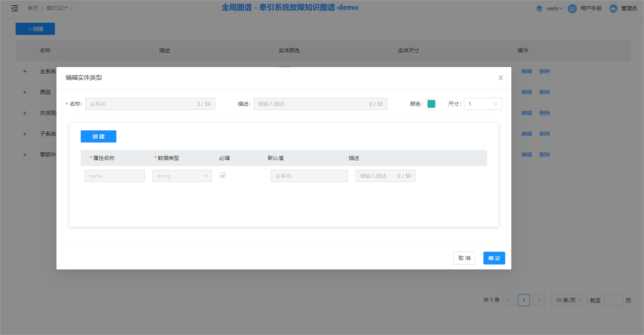Open the 10 条/页 page size dropdown
This screenshot has height=335, width=644.
[x=569, y=300]
